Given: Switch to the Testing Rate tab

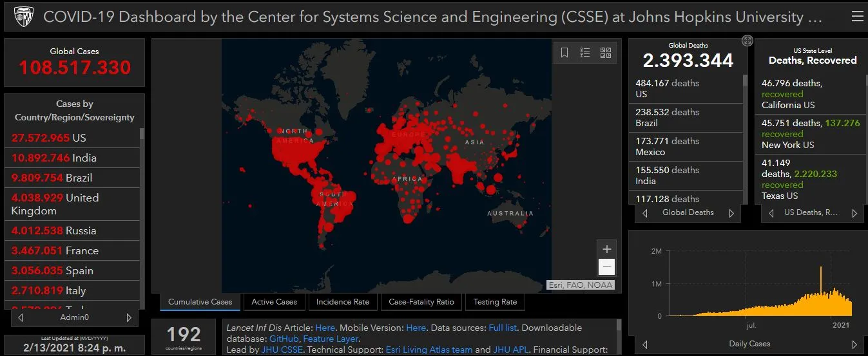Looking at the screenshot, I should point(495,302).
